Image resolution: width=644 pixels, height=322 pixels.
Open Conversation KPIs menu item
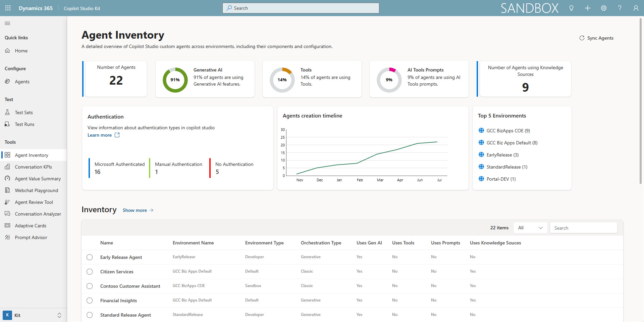coord(34,167)
